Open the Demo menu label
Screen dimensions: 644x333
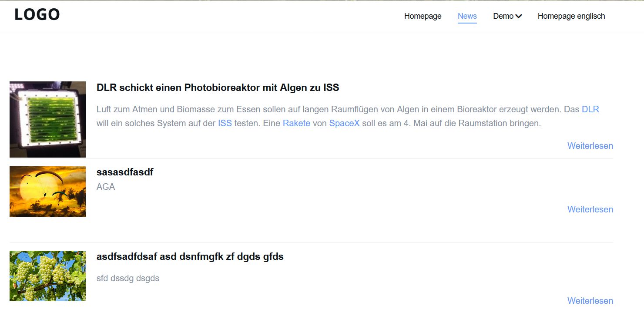(x=503, y=16)
